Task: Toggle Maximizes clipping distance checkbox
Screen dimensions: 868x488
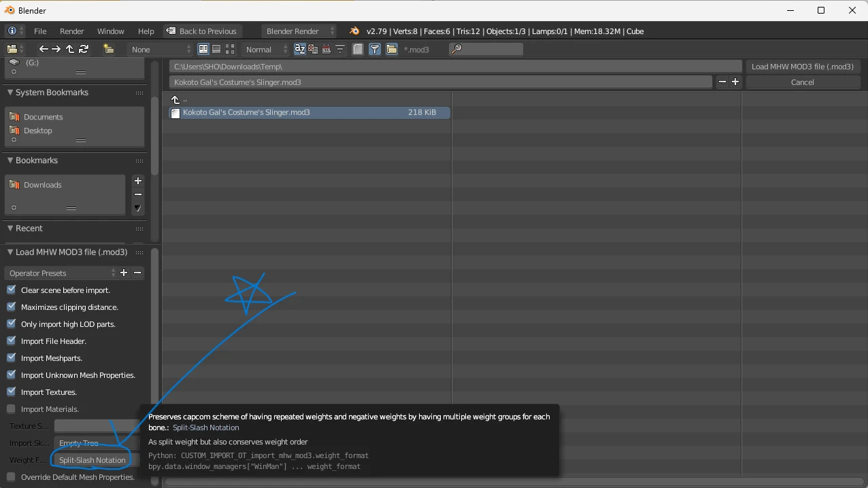Action: click(11, 307)
